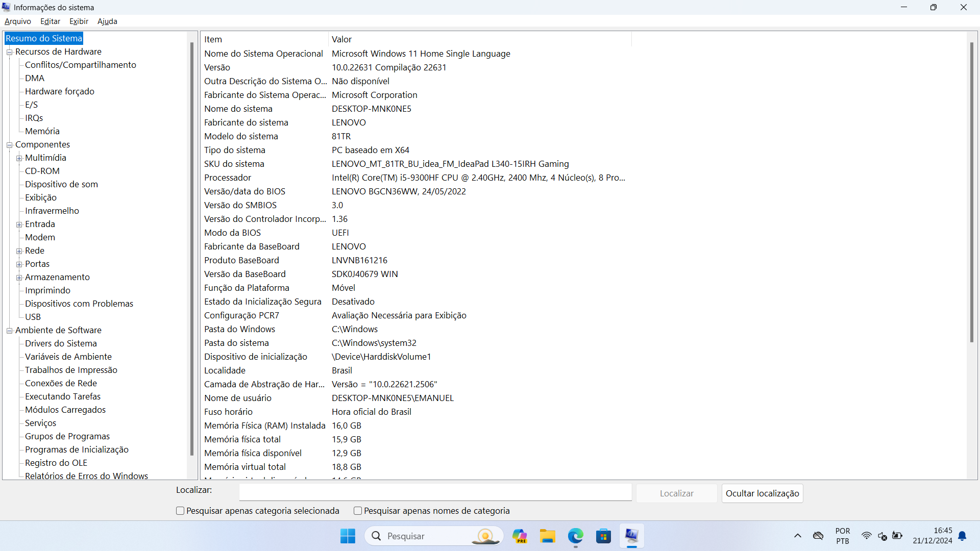980x551 pixels.
Task: Collapse the Recursos de Hardware node
Action: (x=9, y=52)
